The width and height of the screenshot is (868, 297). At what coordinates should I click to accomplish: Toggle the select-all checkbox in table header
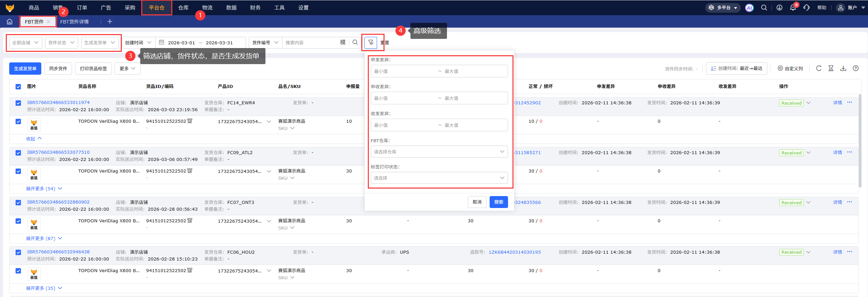(x=18, y=87)
